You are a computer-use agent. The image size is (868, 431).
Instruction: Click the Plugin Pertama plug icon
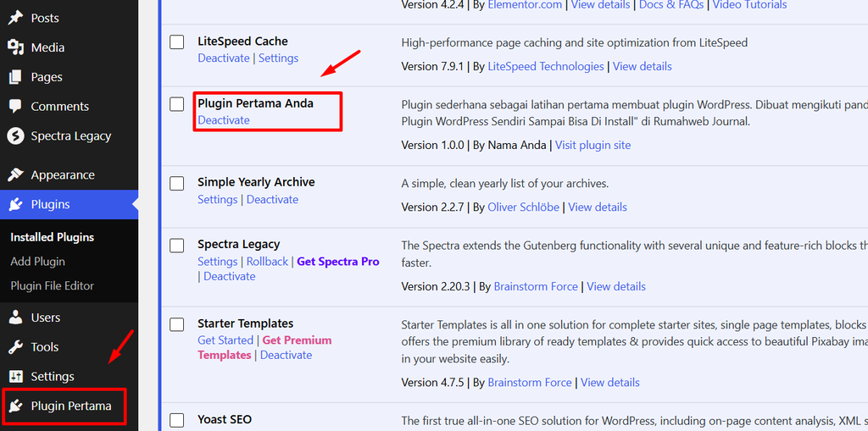(15, 406)
